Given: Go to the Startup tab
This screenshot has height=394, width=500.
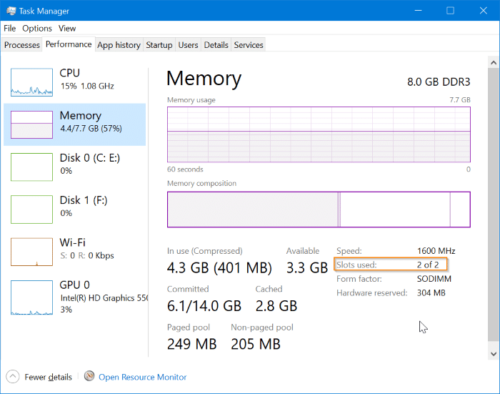Looking at the screenshot, I should pyautogui.click(x=159, y=45).
